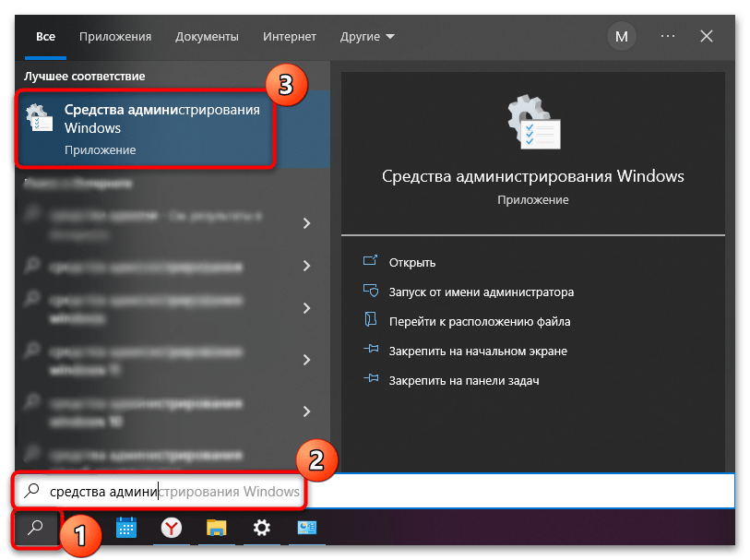This screenshot has width=750, height=560.
Task: Open File Explorer from the taskbar
Action: [x=217, y=528]
